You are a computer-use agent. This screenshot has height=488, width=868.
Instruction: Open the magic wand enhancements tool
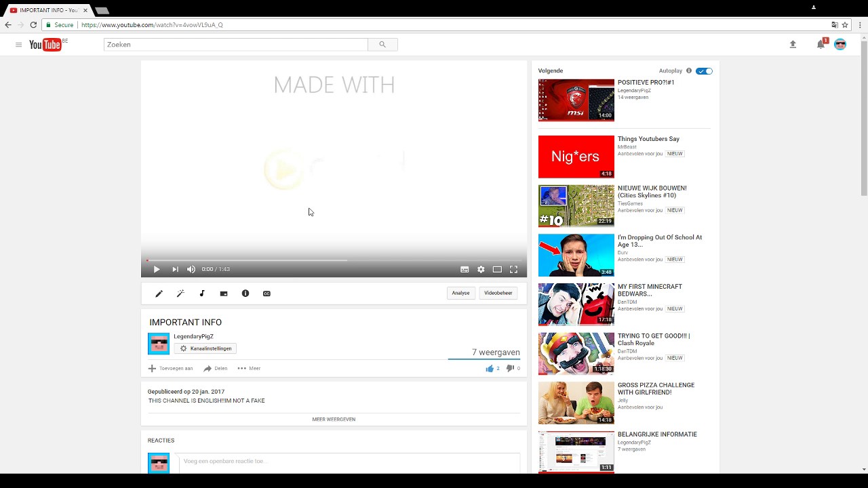point(180,293)
